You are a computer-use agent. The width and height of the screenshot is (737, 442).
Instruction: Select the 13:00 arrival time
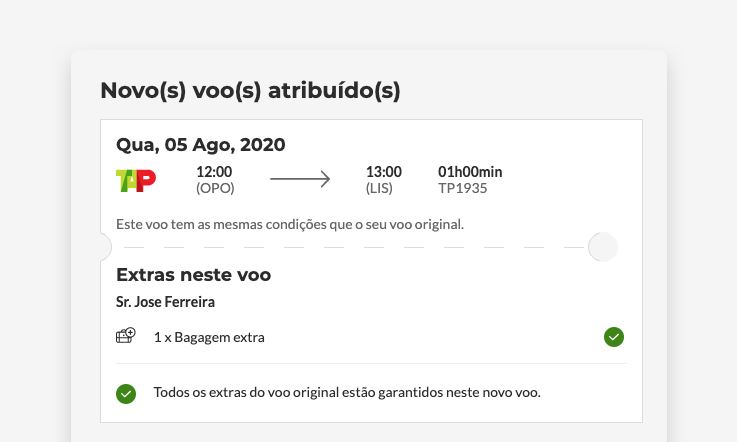pyautogui.click(x=384, y=172)
